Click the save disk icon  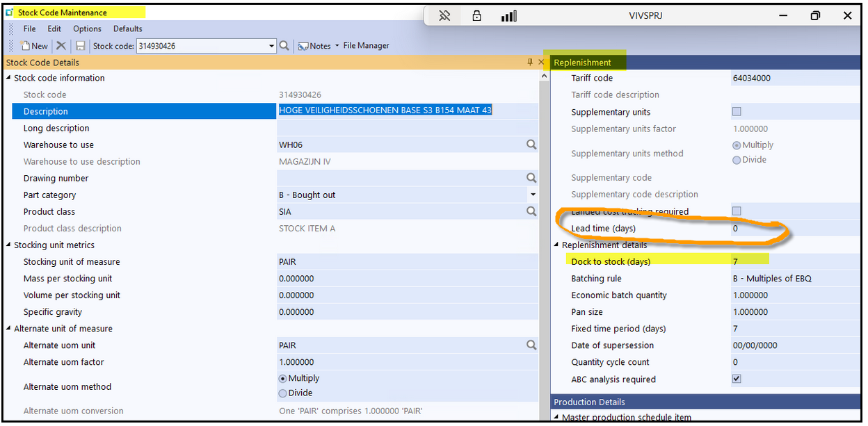pos(80,46)
